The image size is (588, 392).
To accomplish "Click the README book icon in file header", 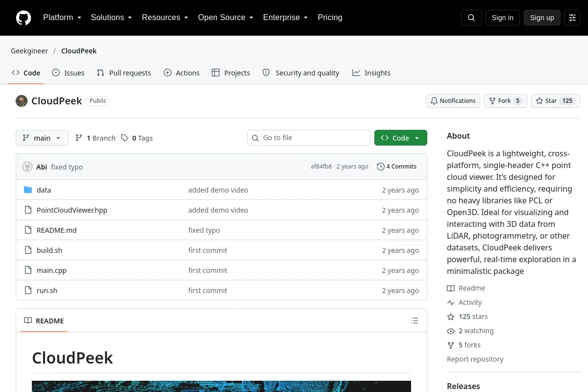I will click(28, 321).
